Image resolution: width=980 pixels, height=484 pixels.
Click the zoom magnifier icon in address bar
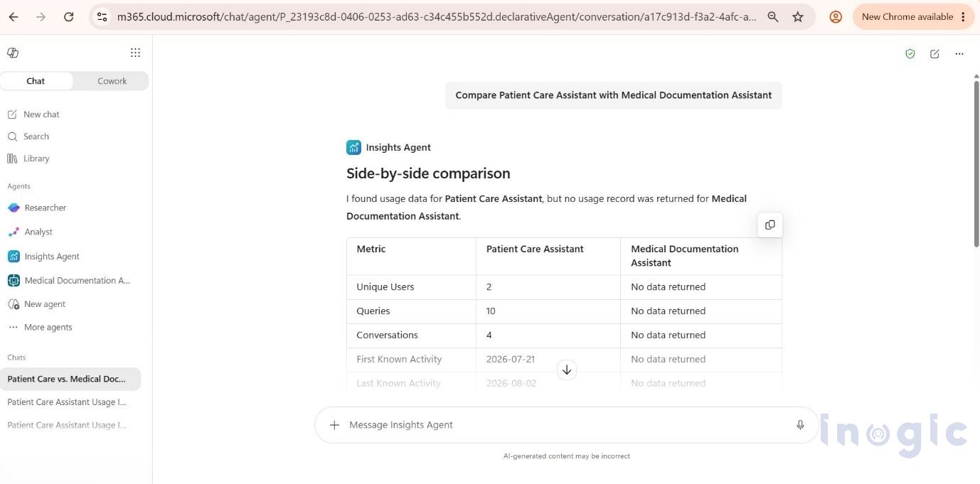(x=772, y=16)
